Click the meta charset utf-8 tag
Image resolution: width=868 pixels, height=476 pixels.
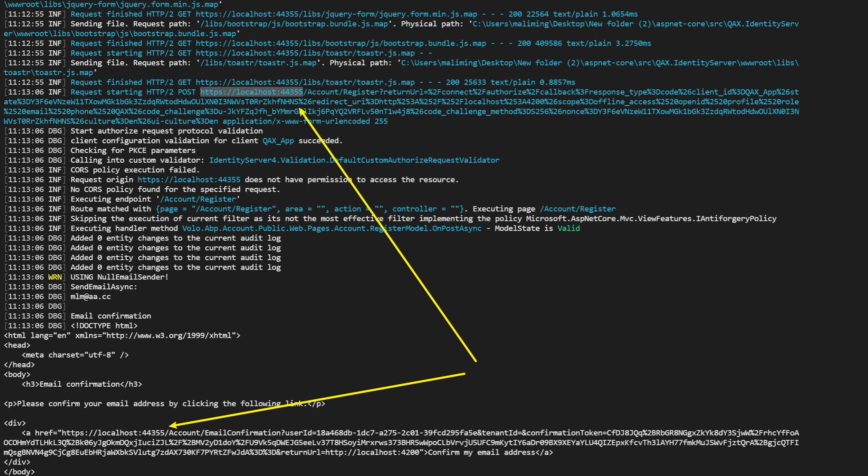75,355
